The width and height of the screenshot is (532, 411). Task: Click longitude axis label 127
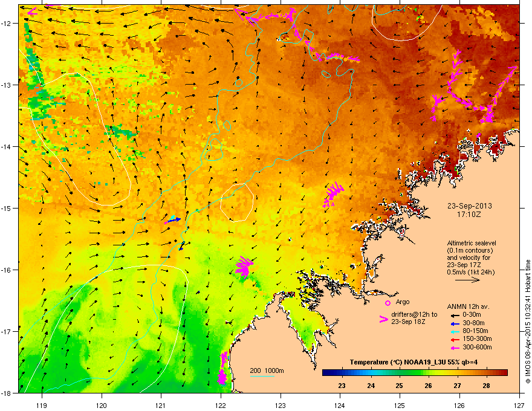point(519,405)
